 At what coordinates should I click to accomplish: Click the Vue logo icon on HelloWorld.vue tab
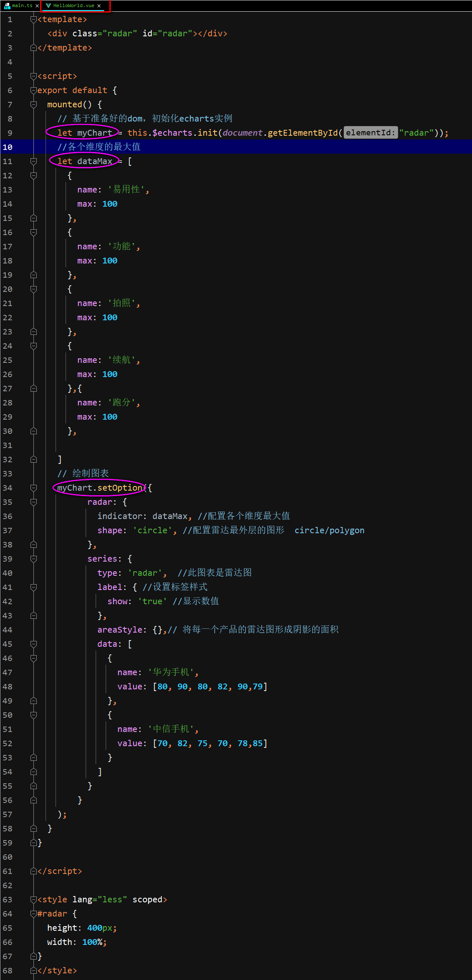pyautogui.click(x=48, y=5)
